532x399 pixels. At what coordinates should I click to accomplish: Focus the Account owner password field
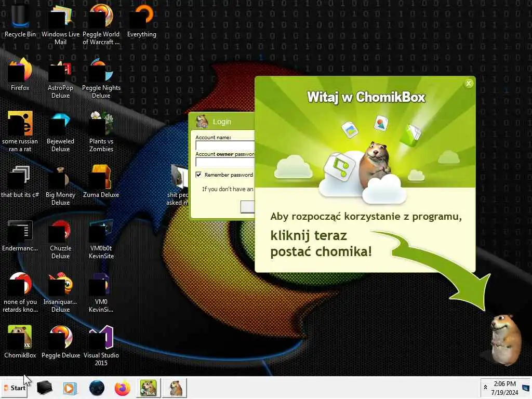225,162
